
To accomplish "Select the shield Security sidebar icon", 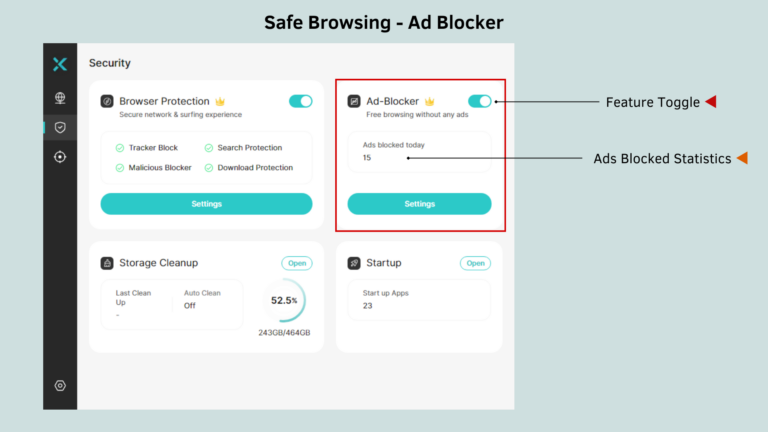I will (x=60, y=127).
